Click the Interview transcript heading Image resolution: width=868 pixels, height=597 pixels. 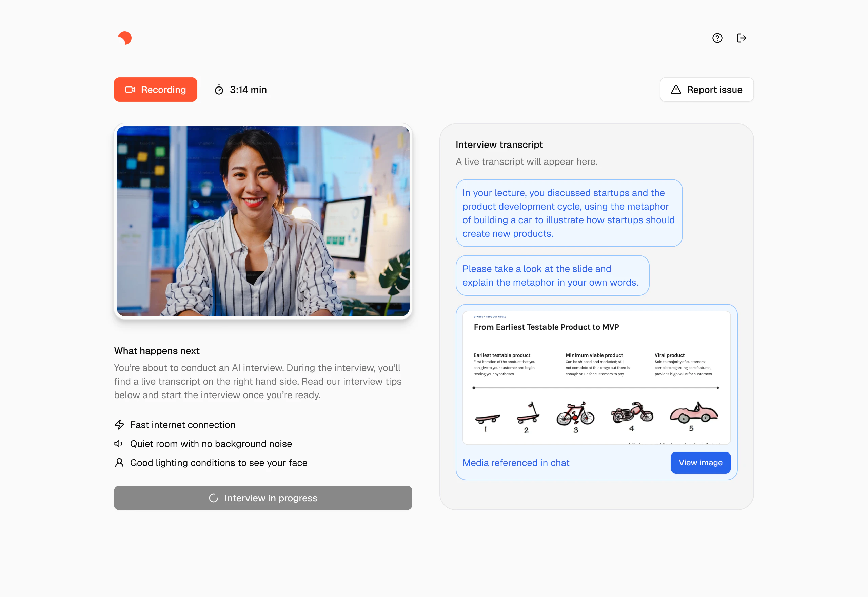point(499,145)
